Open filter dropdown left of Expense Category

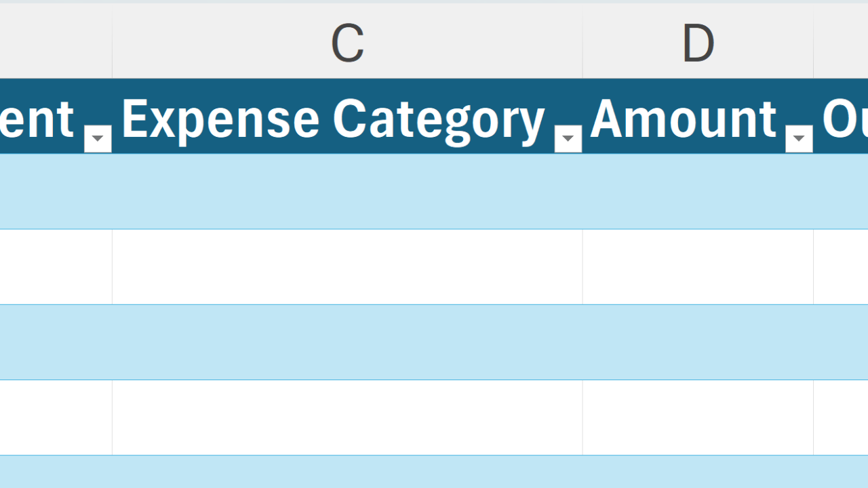98,139
